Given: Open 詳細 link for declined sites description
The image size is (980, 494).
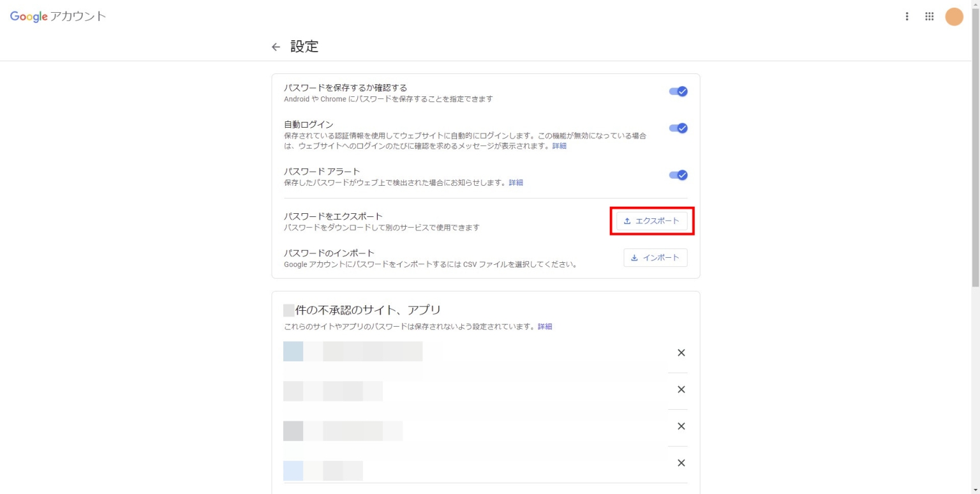Looking at the screenshot, I should pos(545,326).
